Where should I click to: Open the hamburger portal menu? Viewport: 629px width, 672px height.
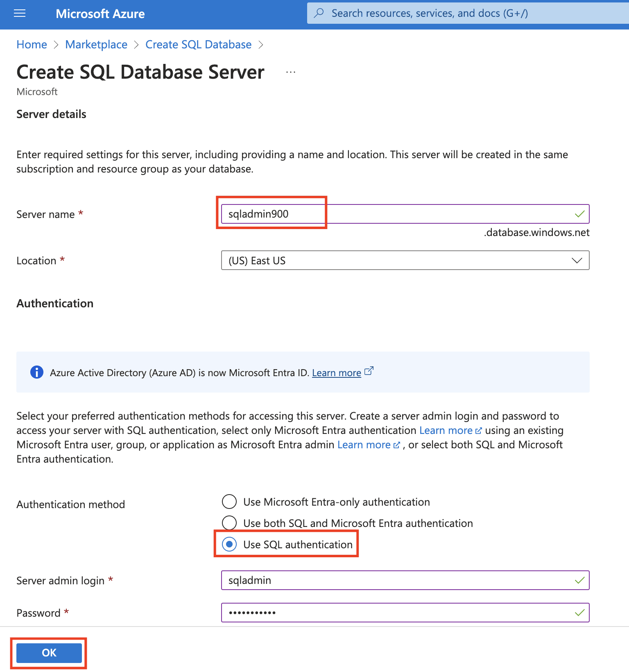tap(20, 14)
